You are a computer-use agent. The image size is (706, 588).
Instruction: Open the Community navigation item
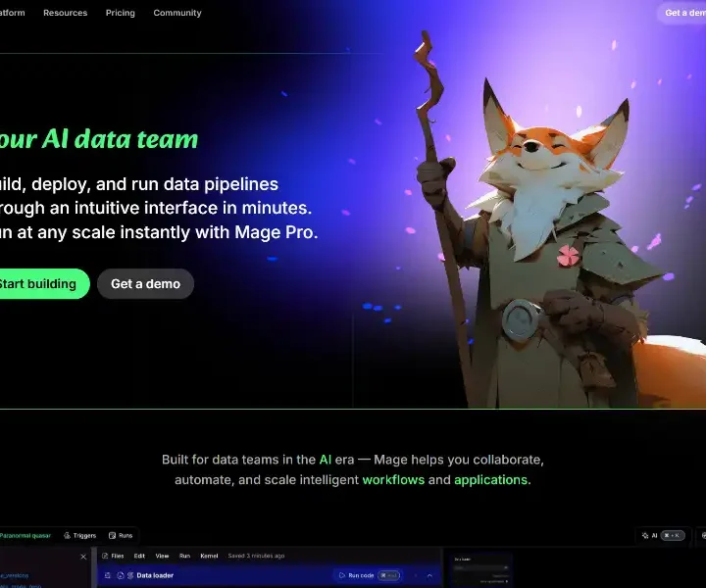click(177, 13)
